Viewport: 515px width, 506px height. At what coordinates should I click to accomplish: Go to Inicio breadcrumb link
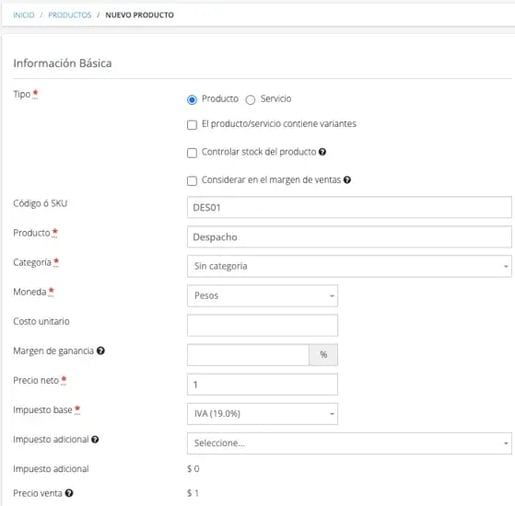point(24,15)
